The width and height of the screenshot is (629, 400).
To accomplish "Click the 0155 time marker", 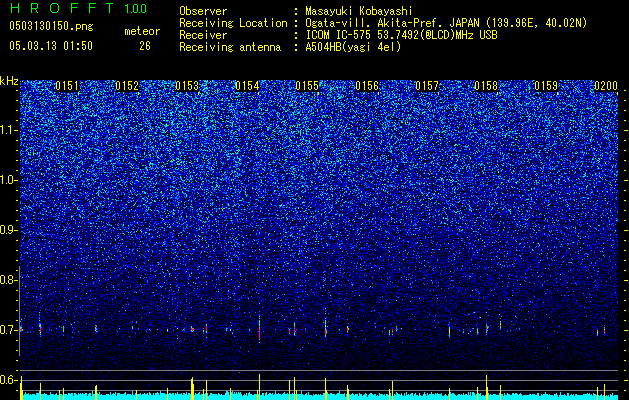I will [307, 86].
